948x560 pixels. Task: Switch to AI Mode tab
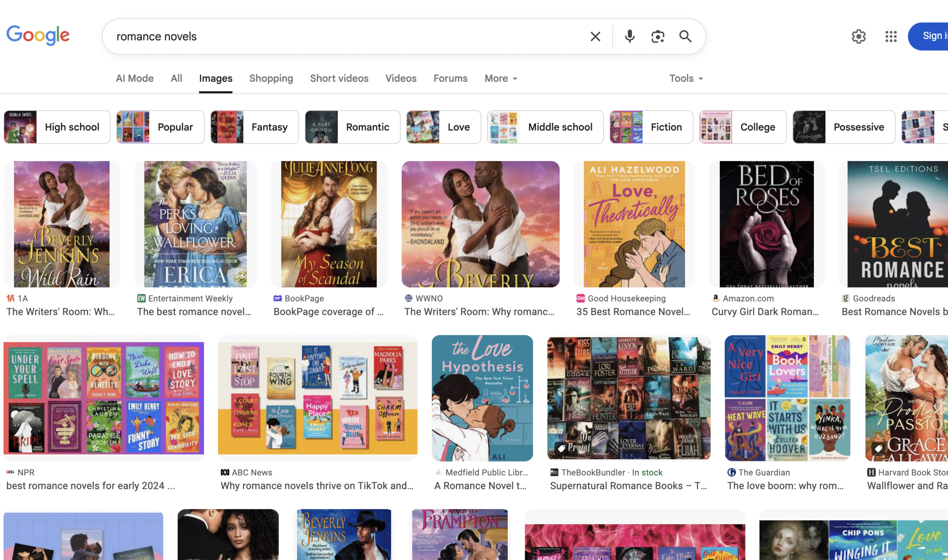(135, 78)
